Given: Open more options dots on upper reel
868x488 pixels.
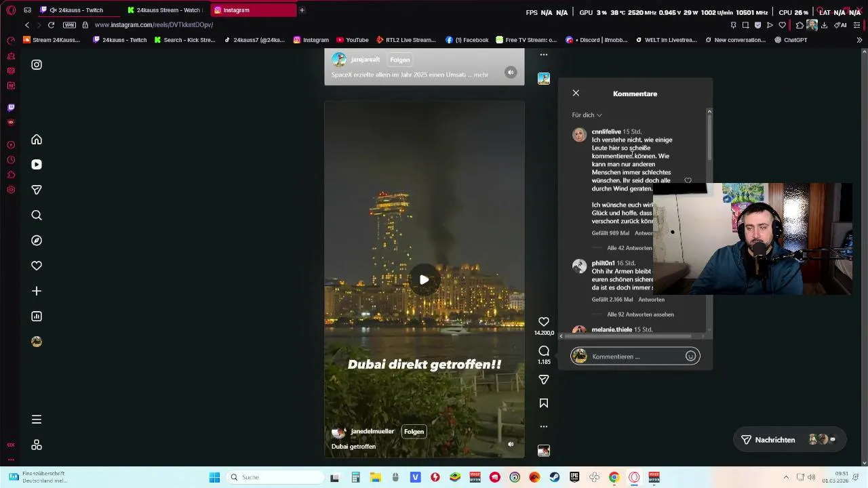Looking at the screenshot, I should pos(544,55).
